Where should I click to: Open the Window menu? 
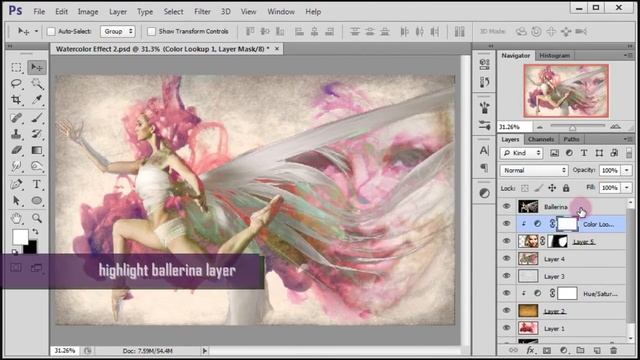[281, 12]
